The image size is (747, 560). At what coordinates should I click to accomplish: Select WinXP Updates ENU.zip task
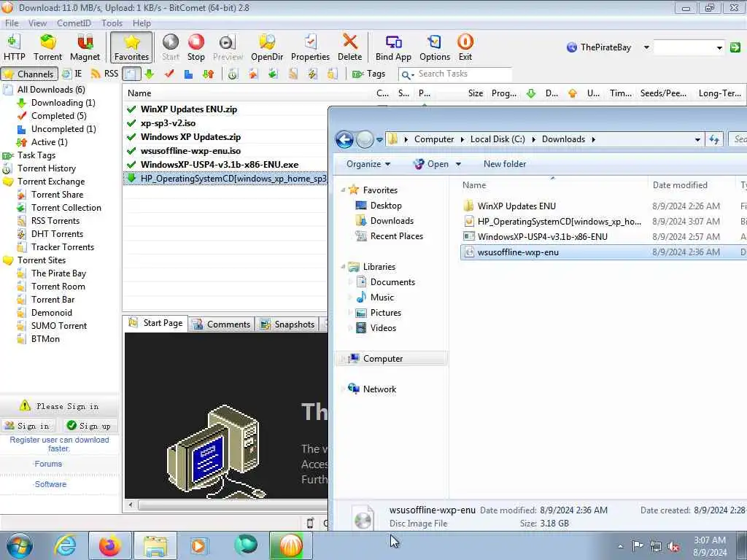(189, 109)
